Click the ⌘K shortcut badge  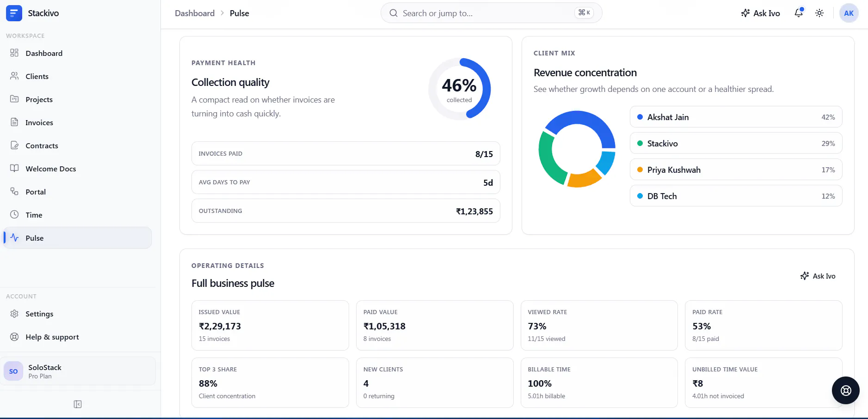(584, 12)
